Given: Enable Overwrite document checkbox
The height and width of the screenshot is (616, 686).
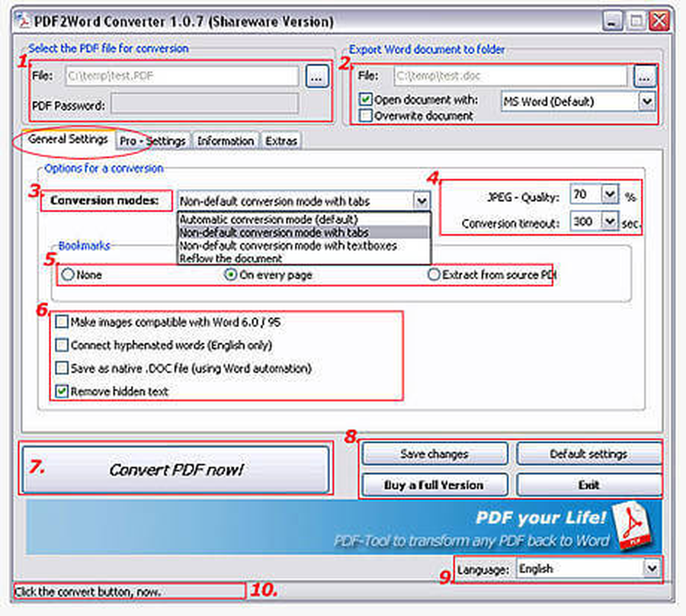Looking at the screenshot, I should (365, 116).
